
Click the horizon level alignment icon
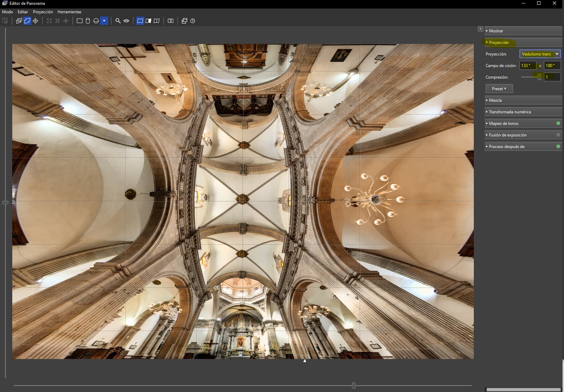click(66, 21)
